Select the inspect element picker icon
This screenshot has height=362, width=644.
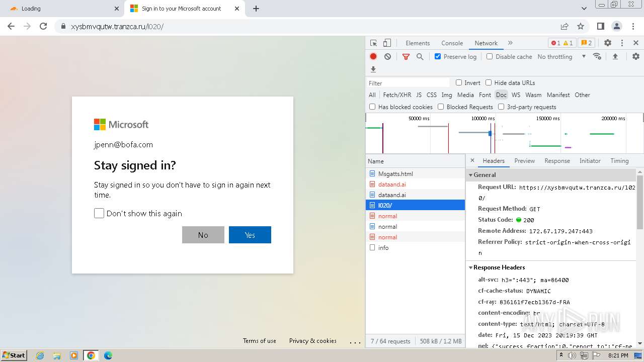373,43
